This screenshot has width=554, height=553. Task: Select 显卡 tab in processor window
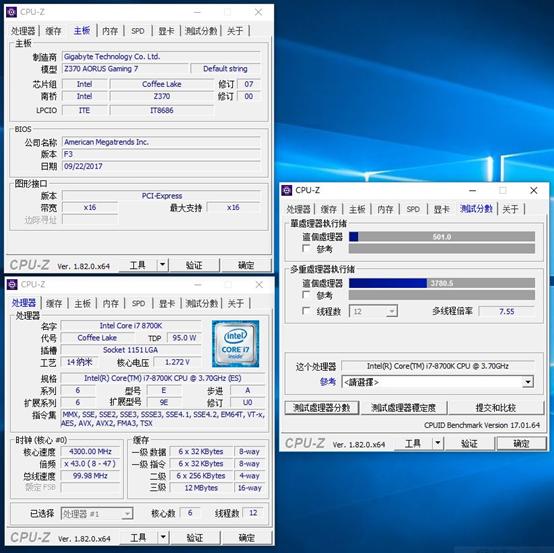[x=167, y=304]
